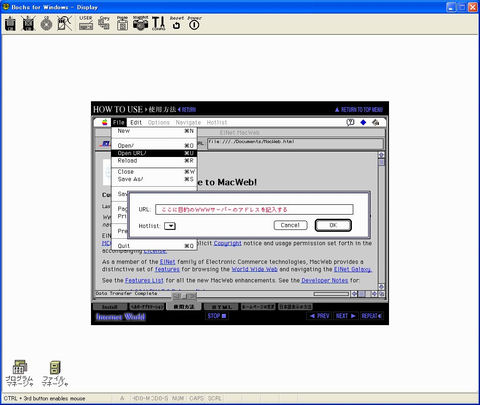Click the RETURN button next to HOW TO USE
The image size is (480, 405).
point(187,109)
